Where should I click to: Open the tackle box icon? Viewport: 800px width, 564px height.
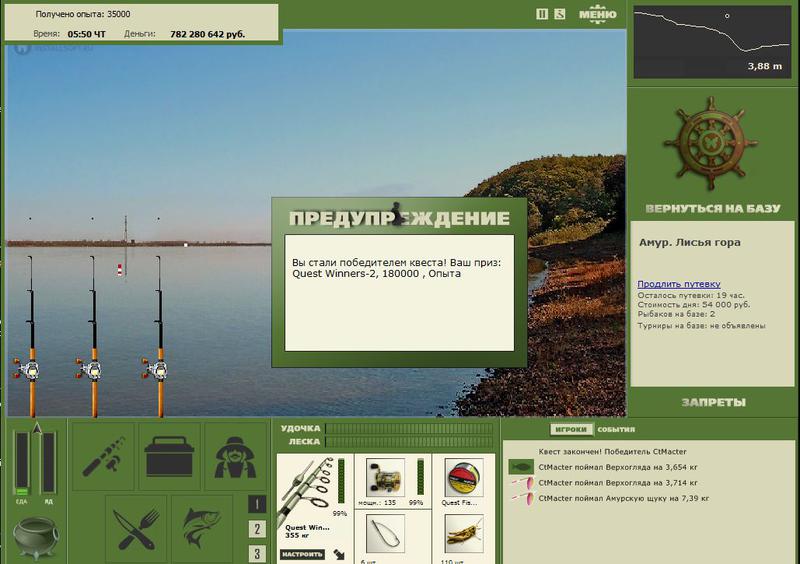pyautogui.click(x=169, y=456)
